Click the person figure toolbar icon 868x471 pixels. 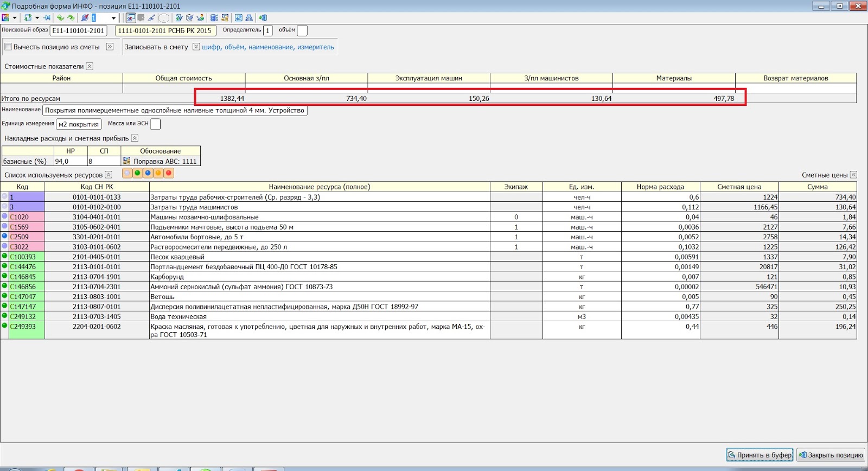(x=200, y=18)
